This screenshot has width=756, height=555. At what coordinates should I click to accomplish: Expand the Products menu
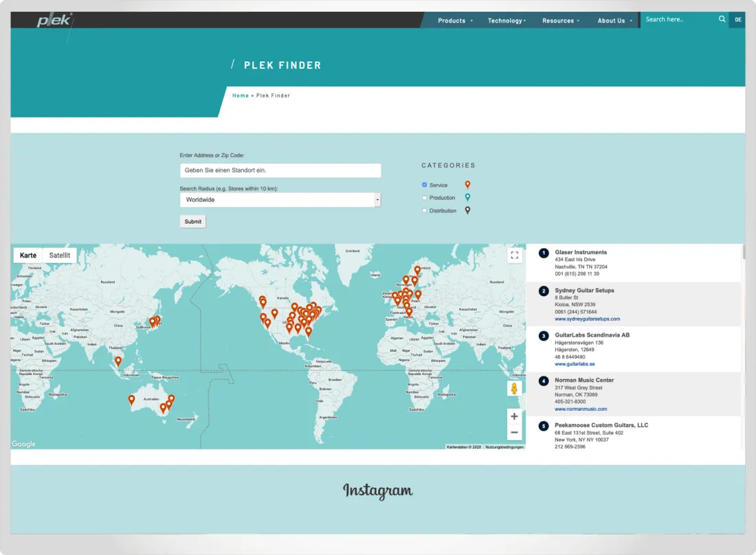coord(455,21)
